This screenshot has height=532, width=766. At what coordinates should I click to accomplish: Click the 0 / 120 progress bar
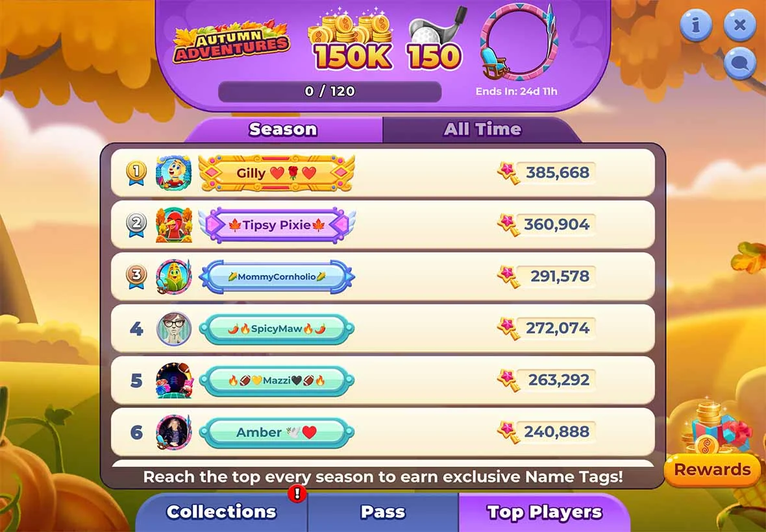point(330,91)
